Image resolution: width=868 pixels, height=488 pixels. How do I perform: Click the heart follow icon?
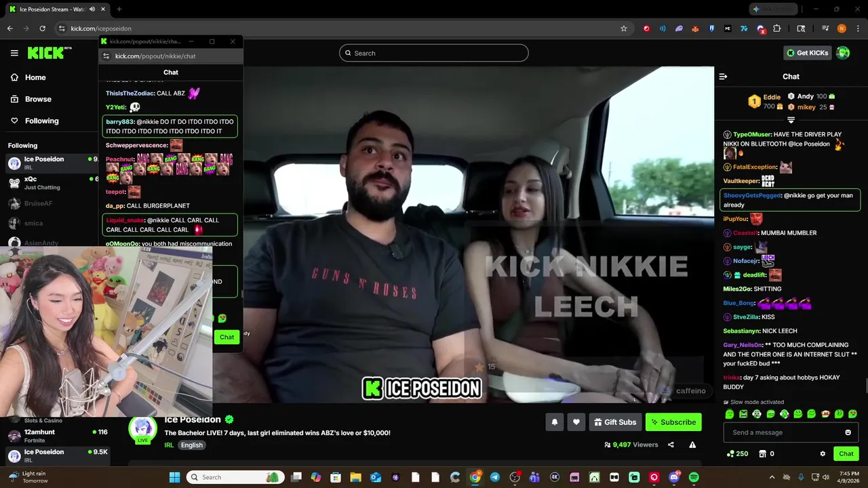(576, 422)
